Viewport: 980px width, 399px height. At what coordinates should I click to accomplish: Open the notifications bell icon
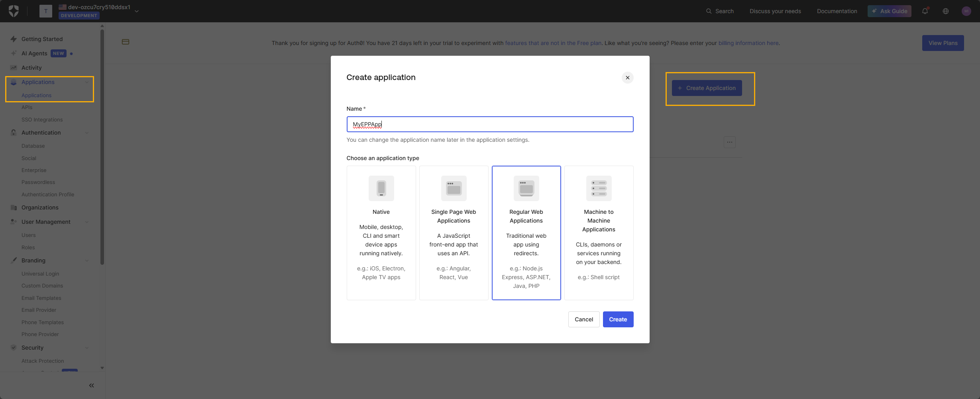[x=925, y=11]
